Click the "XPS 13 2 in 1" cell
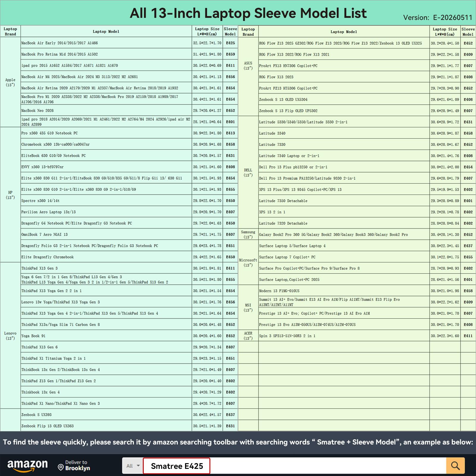This screenshot has height=476, width=476. coord(344,212)
